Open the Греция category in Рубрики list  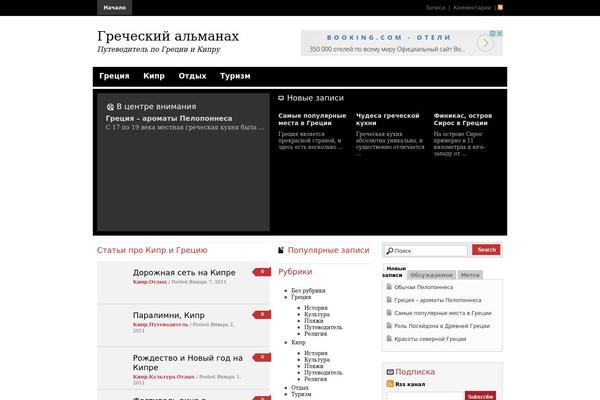click(301, 297)
